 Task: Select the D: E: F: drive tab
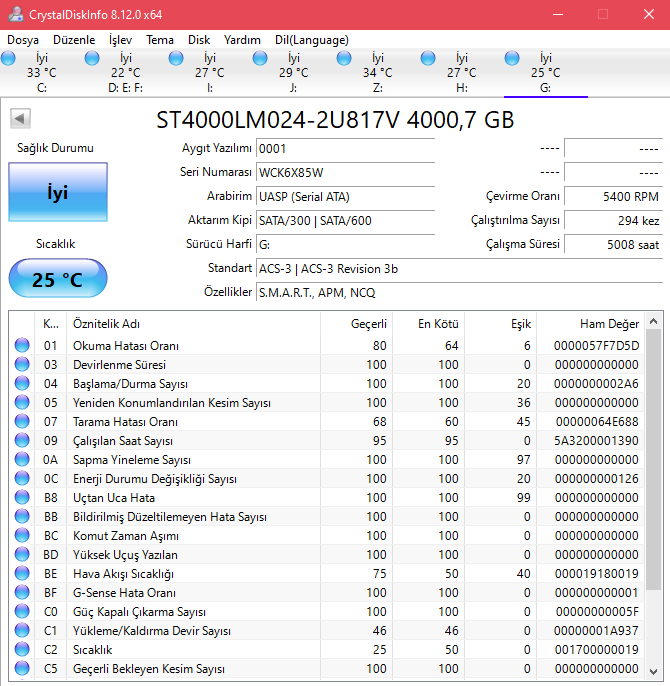tap(126, 73)
